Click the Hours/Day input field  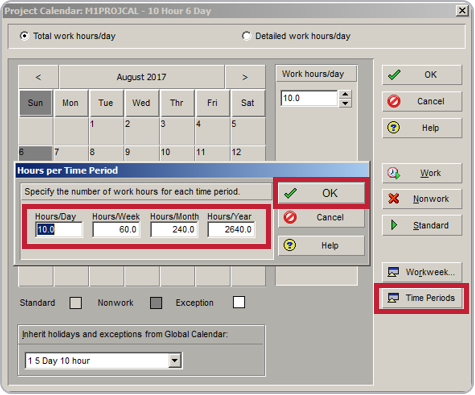coord(59,230)
